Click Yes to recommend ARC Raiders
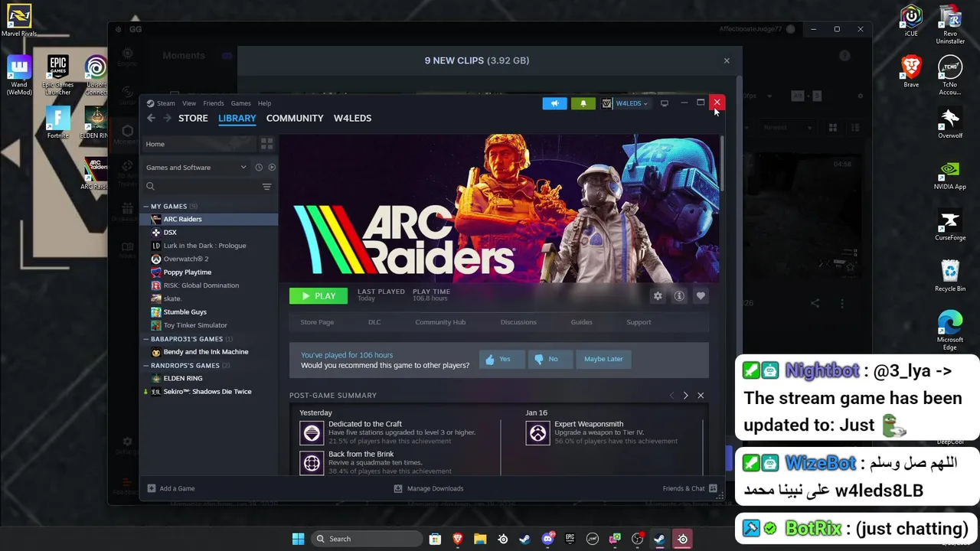980x551 pixels. click(x=501, y=359)
